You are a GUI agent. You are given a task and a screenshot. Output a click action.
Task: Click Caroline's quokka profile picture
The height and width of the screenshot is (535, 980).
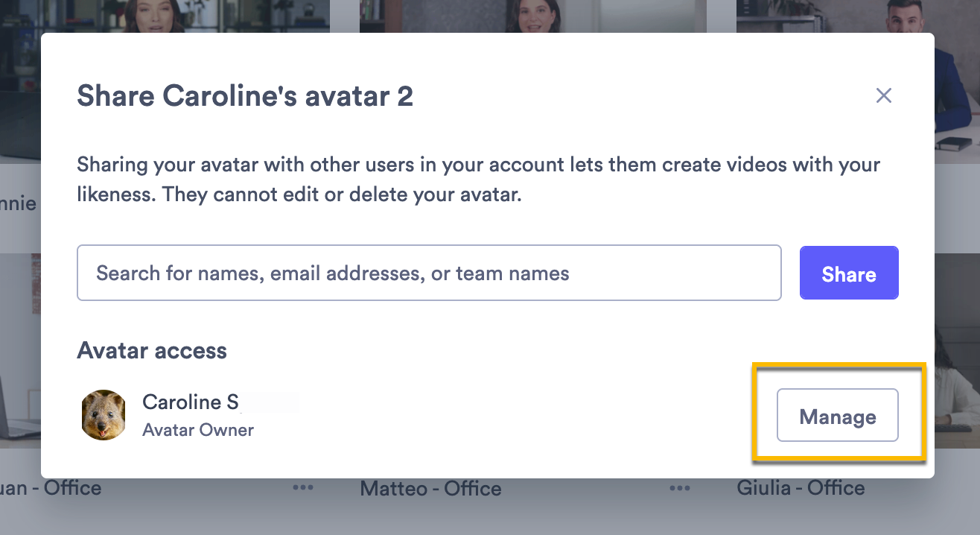pyautogui.click(x=104, y=415)
